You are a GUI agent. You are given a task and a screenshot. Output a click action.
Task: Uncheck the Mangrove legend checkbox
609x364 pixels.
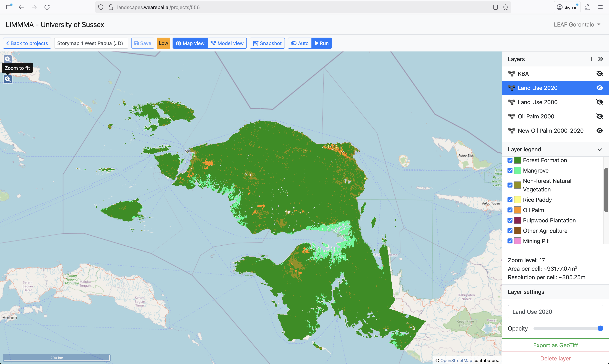pos(510,170)
